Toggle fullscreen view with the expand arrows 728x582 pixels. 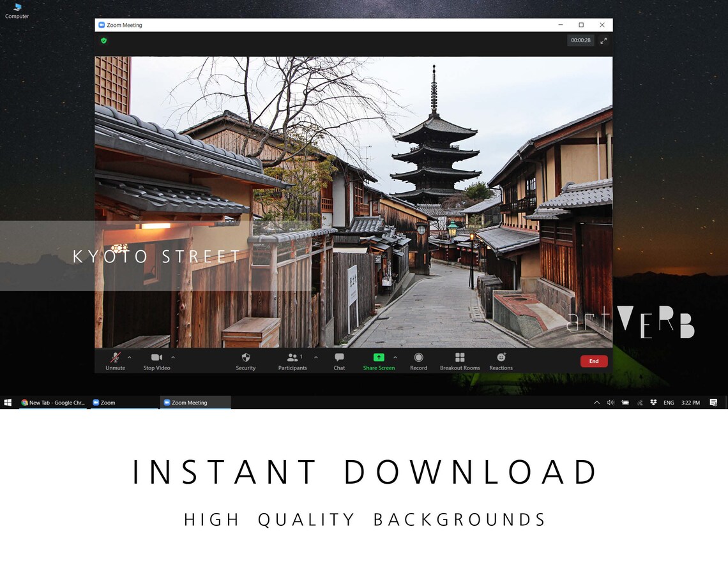603,40
